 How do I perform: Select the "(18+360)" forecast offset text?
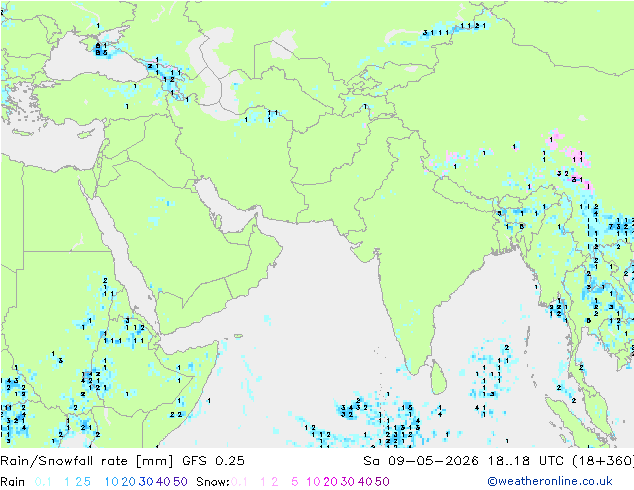pos(603,461)
